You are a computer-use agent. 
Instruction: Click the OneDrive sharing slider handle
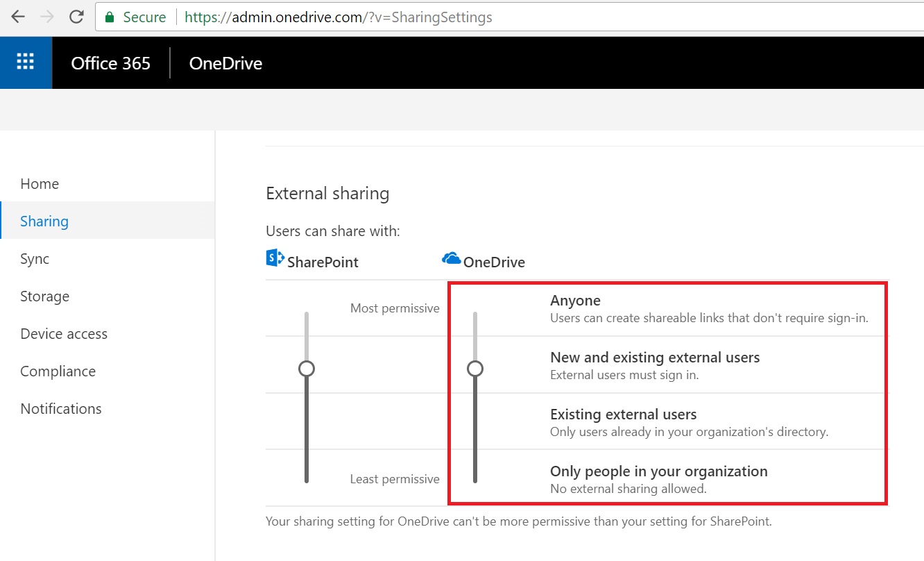(475, 369)
